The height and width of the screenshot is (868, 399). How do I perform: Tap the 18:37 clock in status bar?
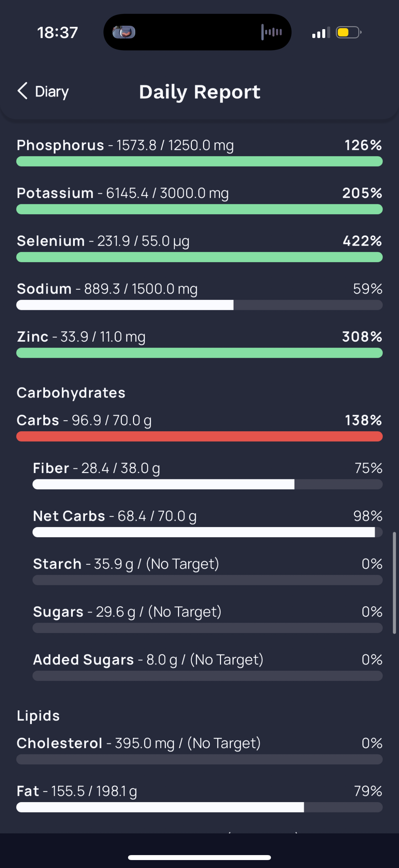pyautogui.click(x=58, y=33)
